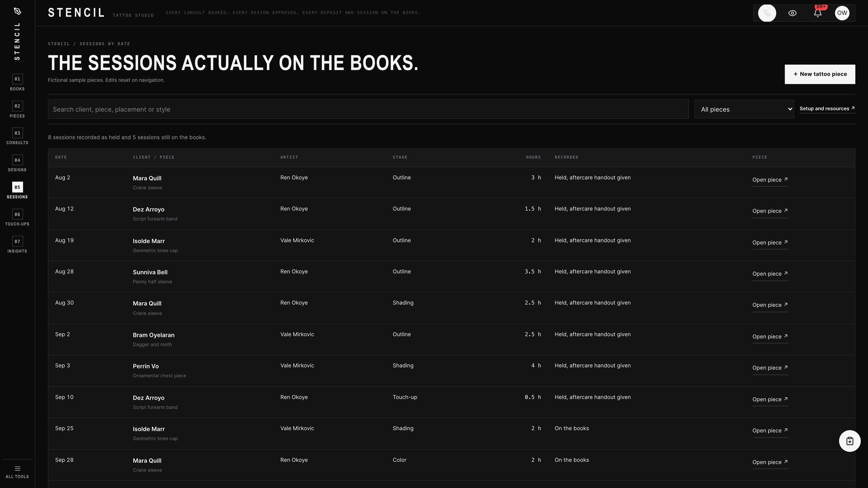This screenshot has height=488, width=868.
Task: Expand the All pieces filter dropdown
Action: pos(744,109)
